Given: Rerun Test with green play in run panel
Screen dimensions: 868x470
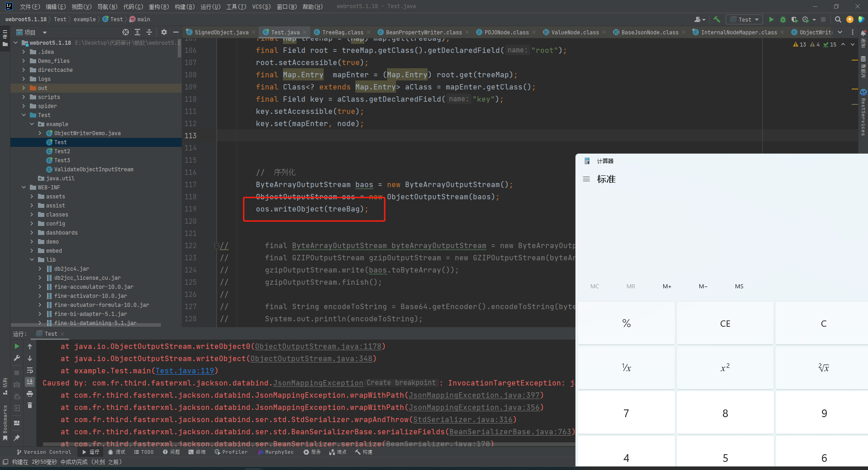Looking at the screenshot, I should pyautogui.click(x=17, y=346).
